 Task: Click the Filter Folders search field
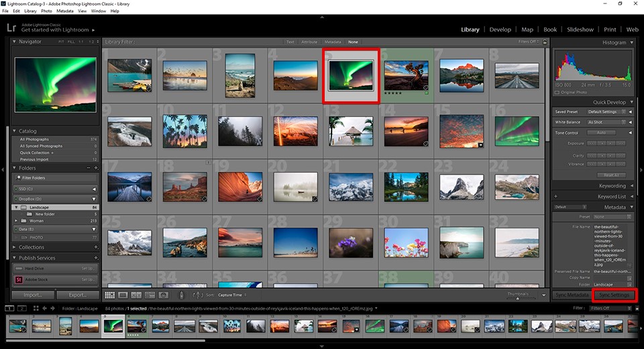pyautogui.click(x=56, y=178)
